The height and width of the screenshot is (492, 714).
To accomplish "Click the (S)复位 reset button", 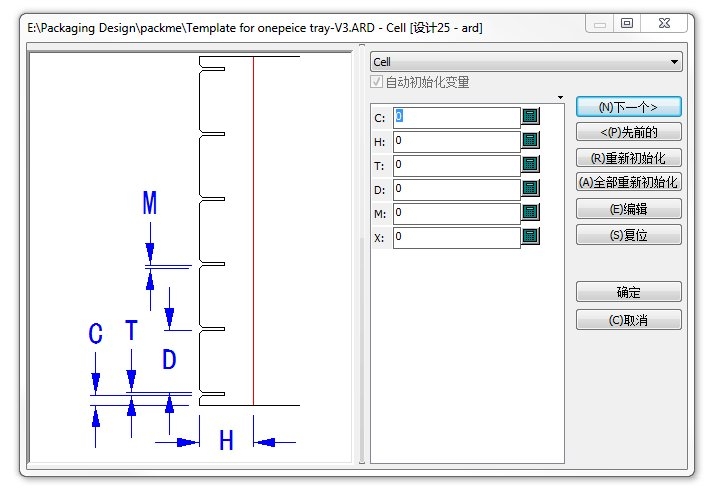I will [x=628, y=234].
